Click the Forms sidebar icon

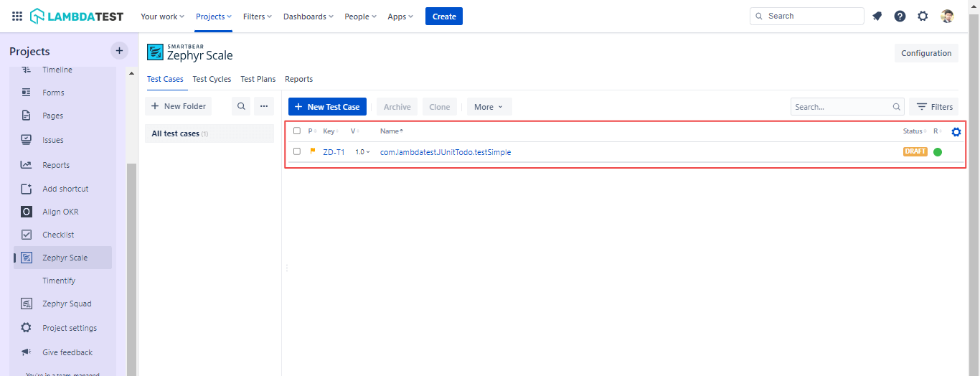pyautogui.click(x=26, y=93)
